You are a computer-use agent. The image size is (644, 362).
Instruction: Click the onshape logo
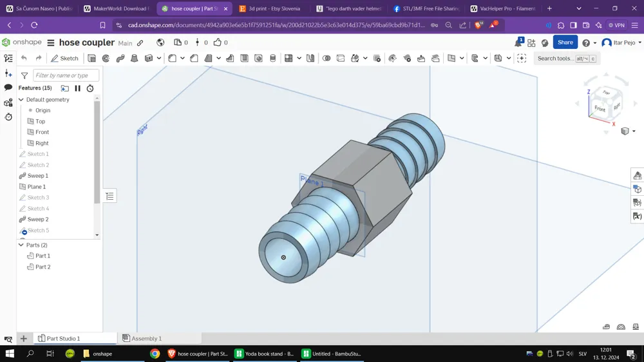tap(22, 43)
